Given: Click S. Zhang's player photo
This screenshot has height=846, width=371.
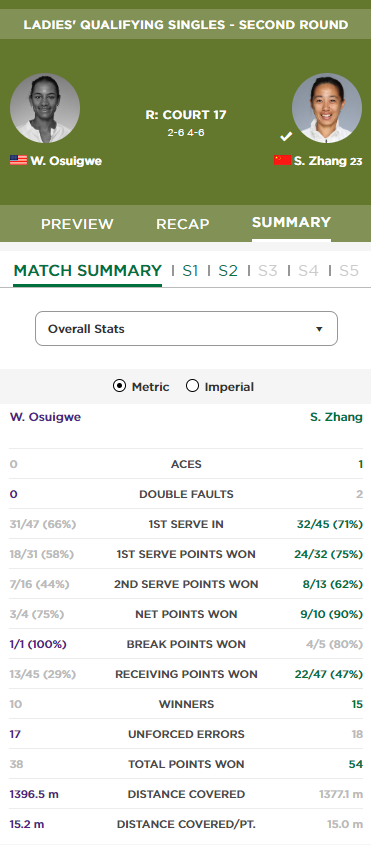Looking at the screenshot, I should [327, 108].
